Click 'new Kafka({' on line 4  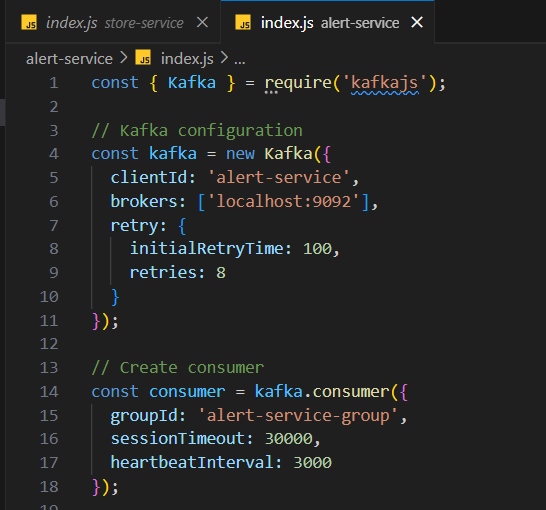click(278, 154)
